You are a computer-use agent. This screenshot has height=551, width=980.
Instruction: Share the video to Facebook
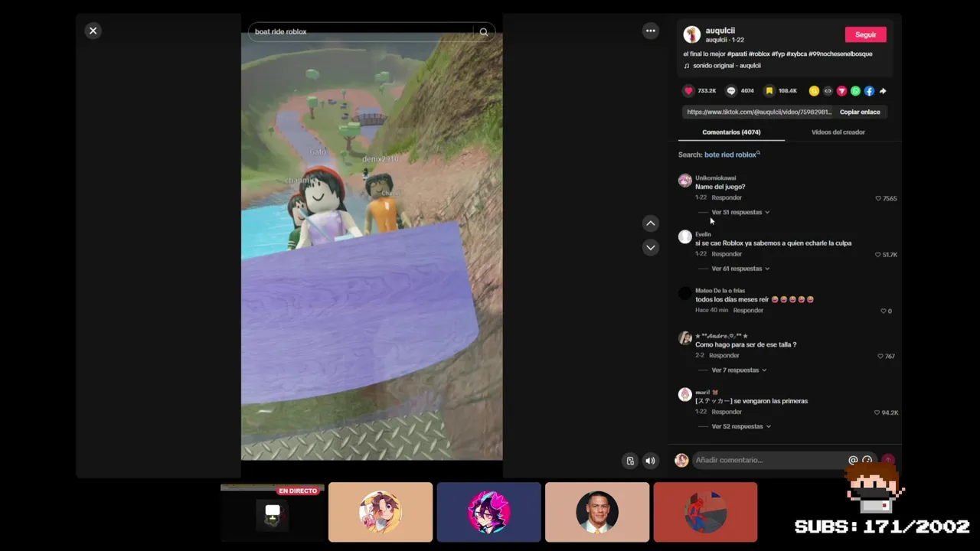click(869, 91)
